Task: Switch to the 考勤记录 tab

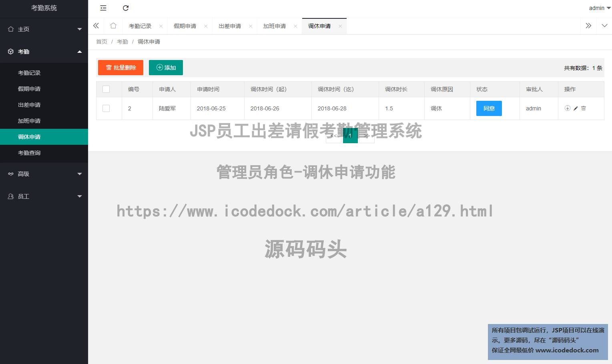Action: click(140, 26)
